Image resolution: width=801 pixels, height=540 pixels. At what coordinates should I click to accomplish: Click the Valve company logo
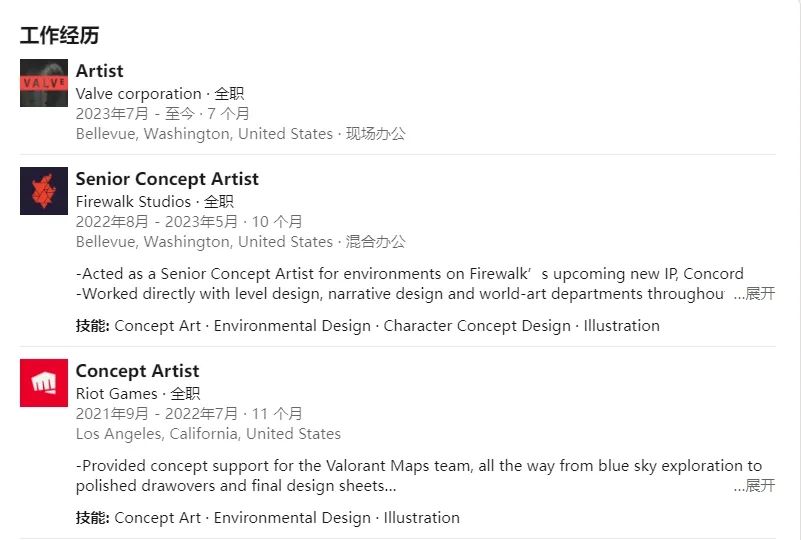tap(44, 83)
